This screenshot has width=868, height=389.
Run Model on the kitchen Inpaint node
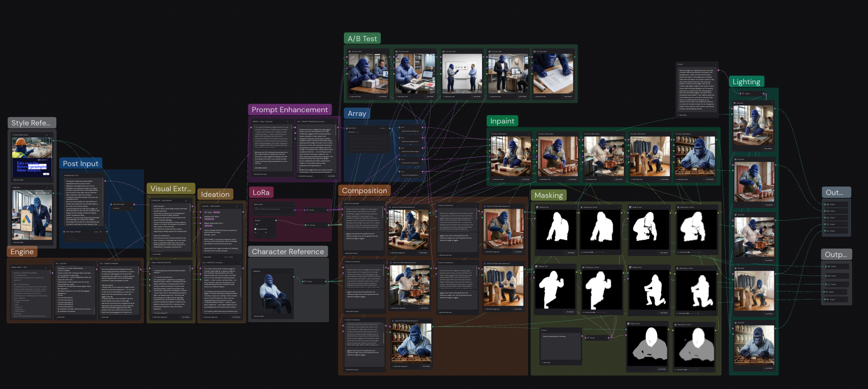click(618, 179)
